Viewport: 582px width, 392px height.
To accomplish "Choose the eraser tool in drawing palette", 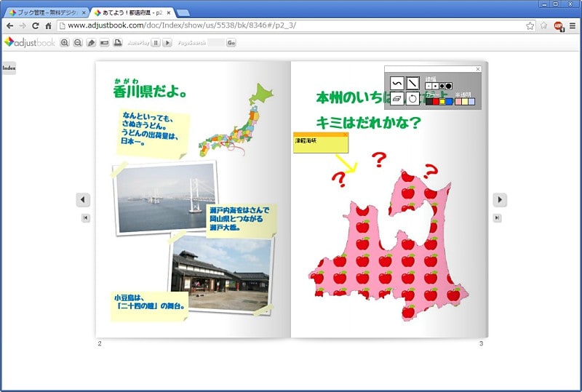I will pos(396,98).
